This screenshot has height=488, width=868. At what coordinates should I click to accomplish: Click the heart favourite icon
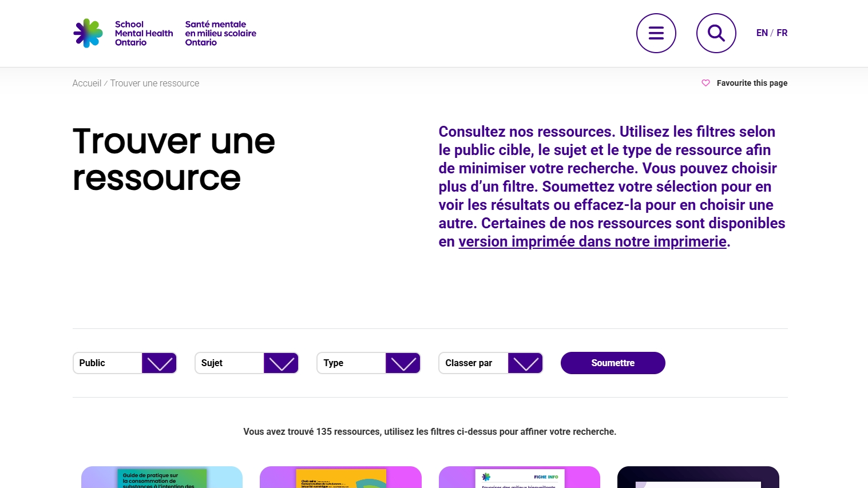(706, 83)
